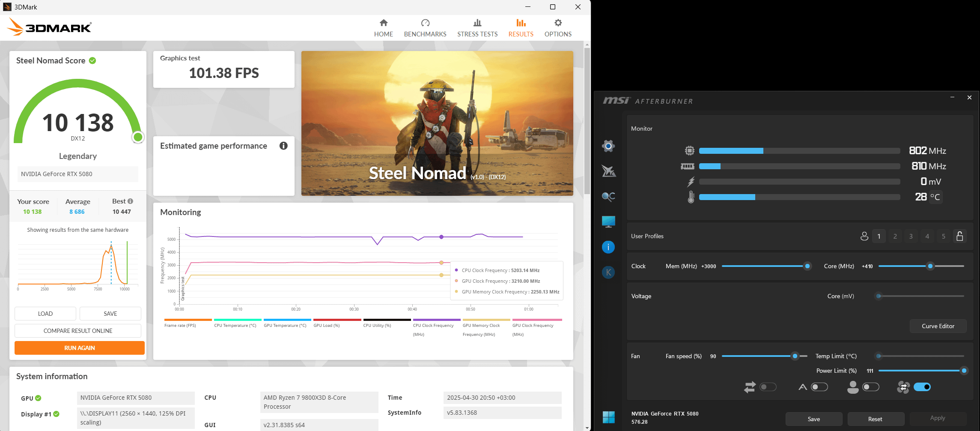Toggle the GPU Load (%) chart legend

pyautogui.click(x=337, y=323)
